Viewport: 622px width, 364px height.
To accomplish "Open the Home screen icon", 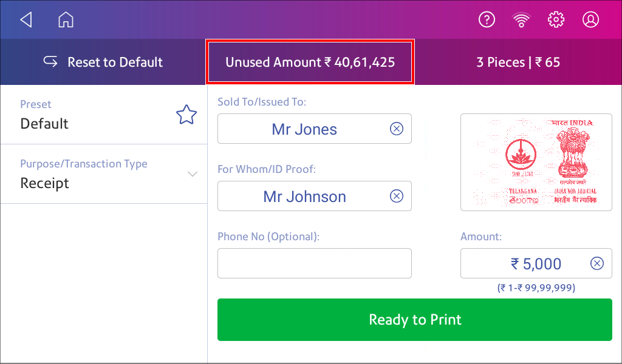I will pos(66,19).
